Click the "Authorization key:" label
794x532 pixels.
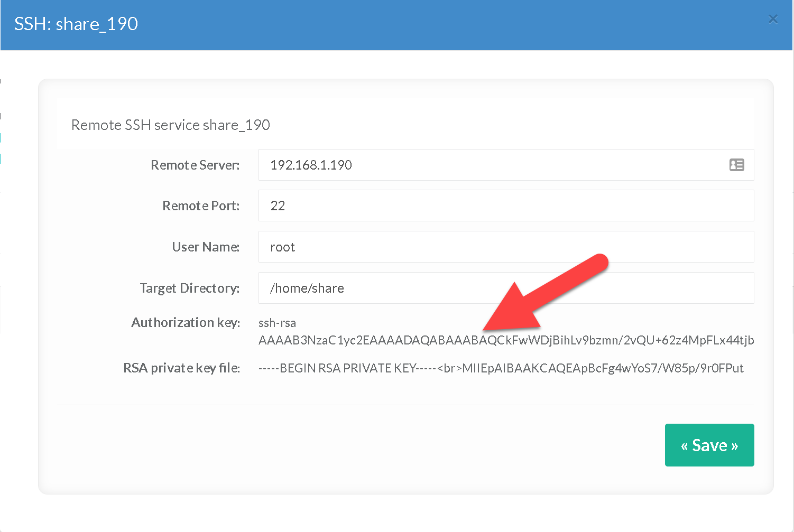(x=186, y=323)
